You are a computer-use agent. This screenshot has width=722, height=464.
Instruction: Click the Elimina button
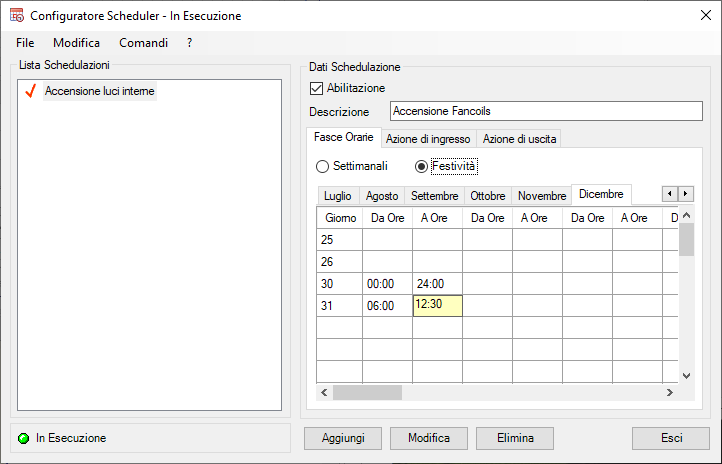pyautogui.click(x=513, y=438)
